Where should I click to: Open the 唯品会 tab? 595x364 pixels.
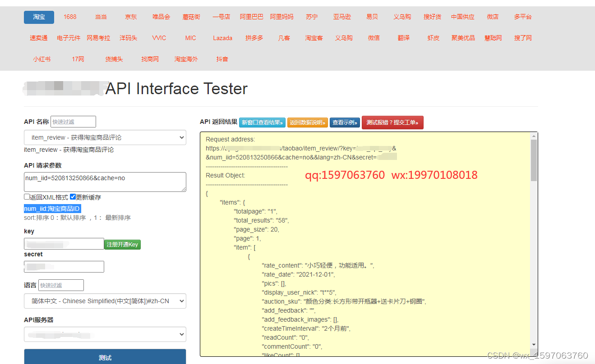(x=161, y=17)
